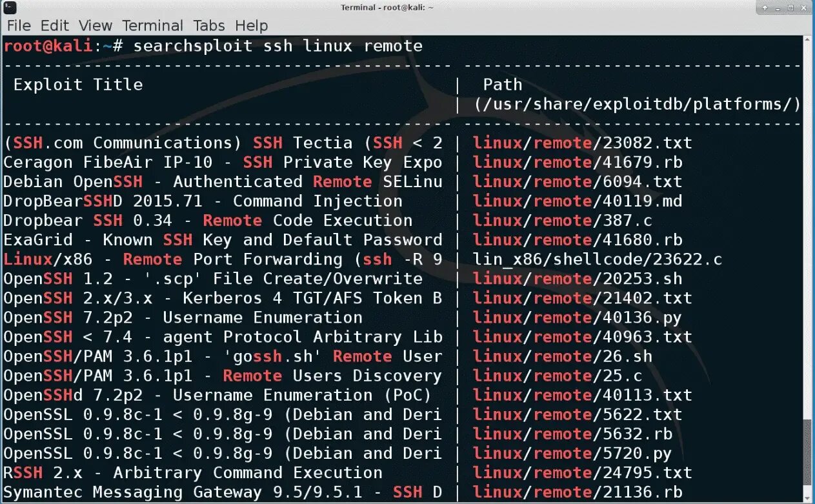This screenshot has height=504, width=815.
Task: Click path linux/remote/41679.rb
Action: [578, 163]
